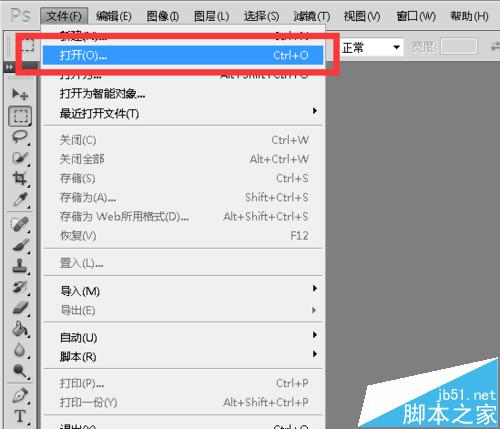Open the 图像(I) menu
The width and height of the screenshot is (500, 429).
coord(163,16)
